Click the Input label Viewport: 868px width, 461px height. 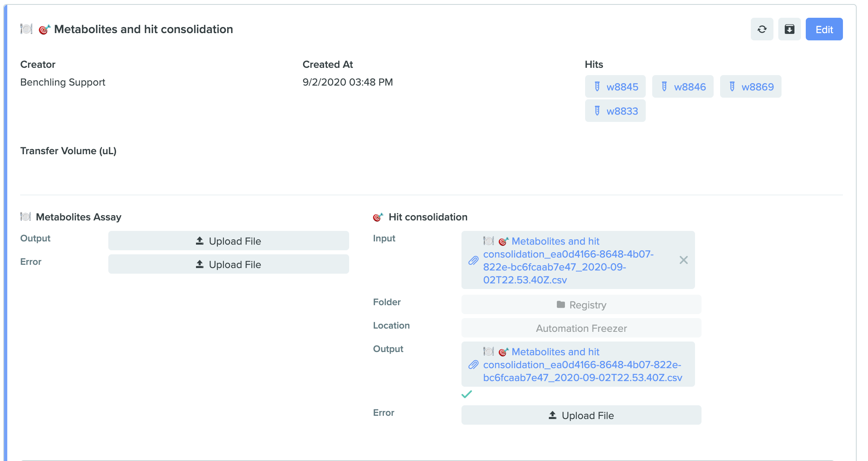click(x=384, y=239)
